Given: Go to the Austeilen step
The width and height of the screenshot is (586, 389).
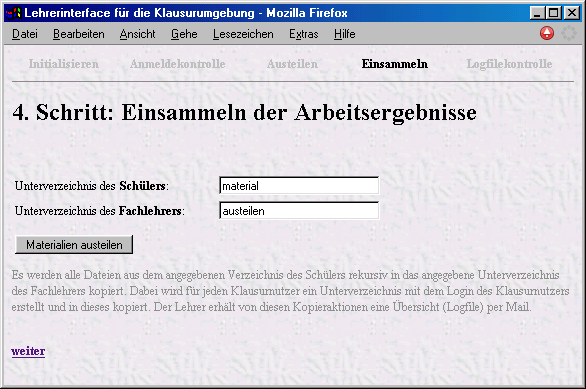Looking at the screenshot, I should [x=292, y=64].
